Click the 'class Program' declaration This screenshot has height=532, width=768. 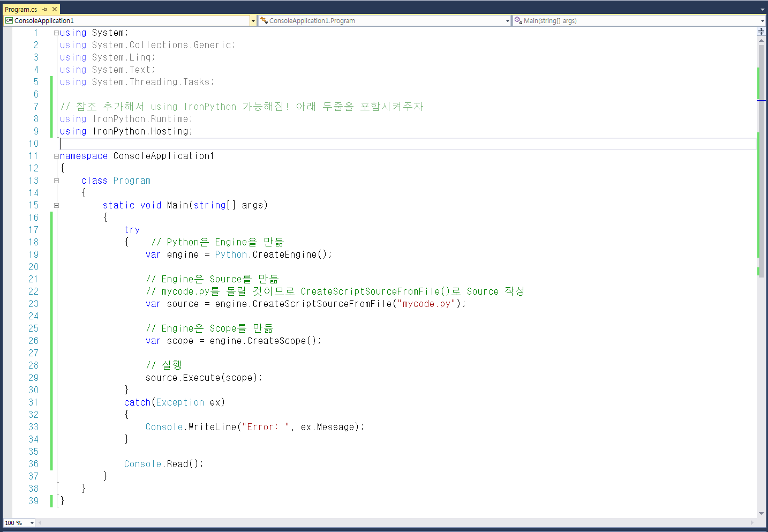116,181
